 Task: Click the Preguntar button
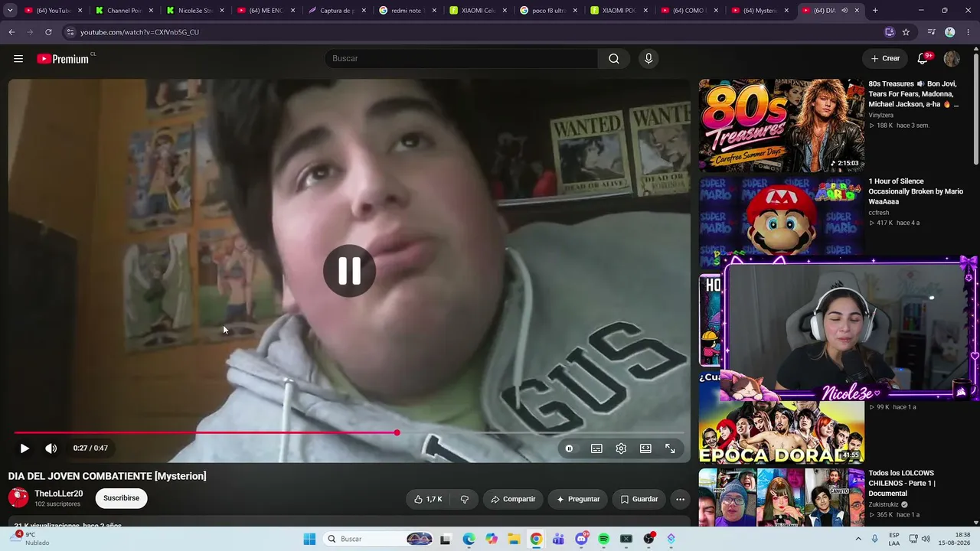[x=578, y=499]
